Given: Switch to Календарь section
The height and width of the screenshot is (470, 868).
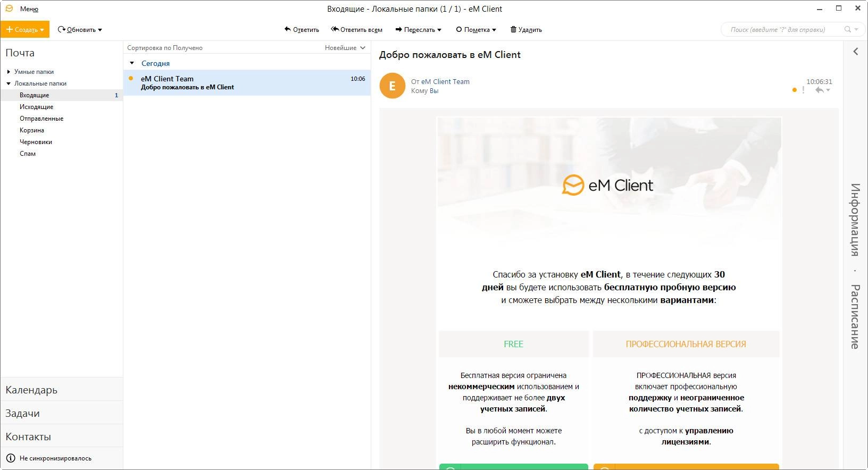Looking at the screenshot, I should [62, 390].
